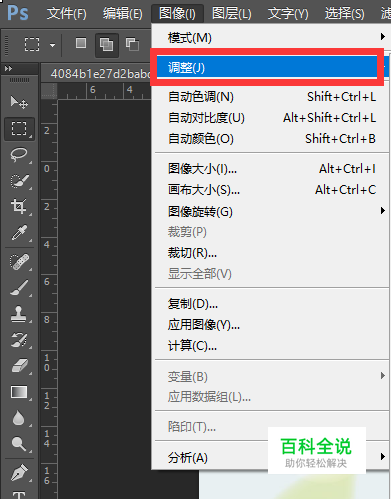The height and width of the screenshot is (499, 391).
Task: Select the Pen tool
Action: 19,473
